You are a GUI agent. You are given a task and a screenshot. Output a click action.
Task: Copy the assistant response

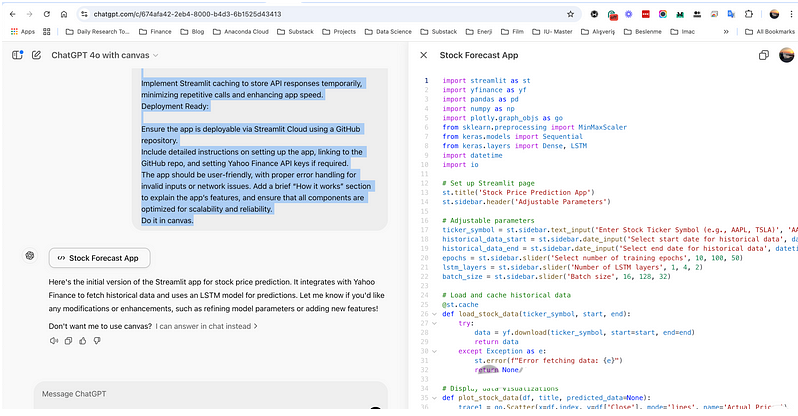point(68,341)
